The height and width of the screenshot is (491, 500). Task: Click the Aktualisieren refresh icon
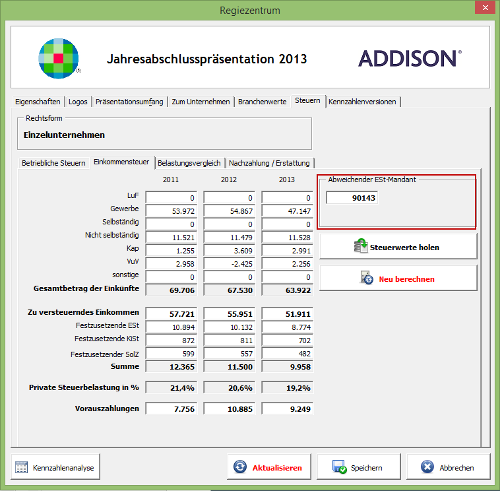[240, 467]
